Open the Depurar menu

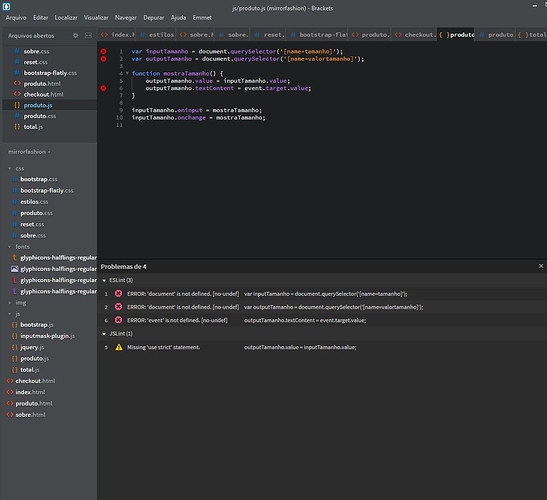[x=153, y=18]
